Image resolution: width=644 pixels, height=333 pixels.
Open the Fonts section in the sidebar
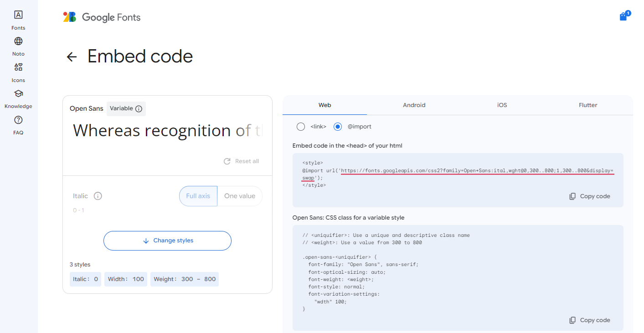[x=18, y=20]
